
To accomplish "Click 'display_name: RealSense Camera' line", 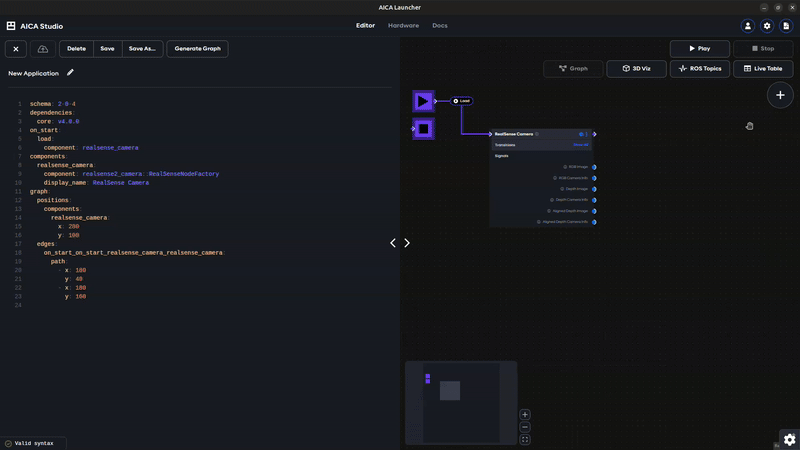I will pyautogui.click(x=96, y=183).
